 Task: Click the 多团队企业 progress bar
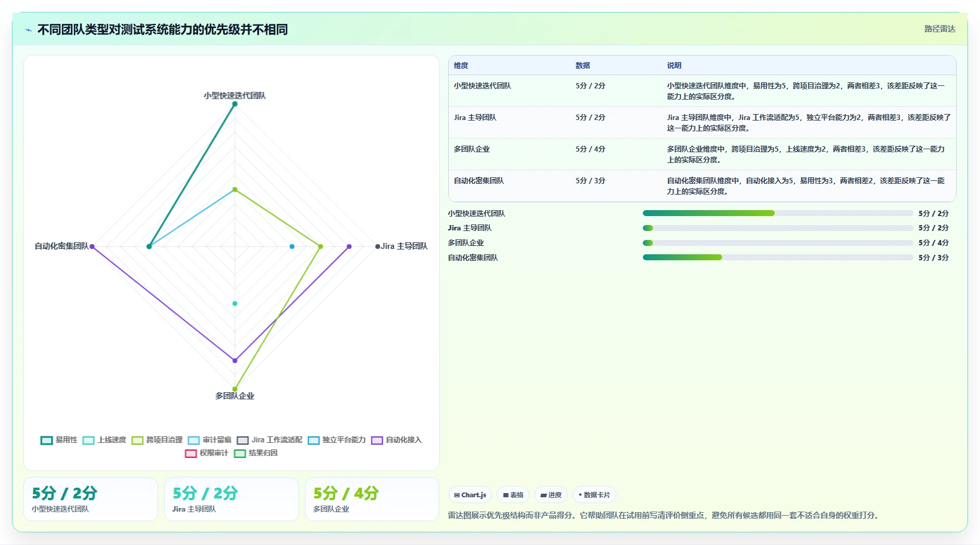pyautogui.click(x=778, y=243)
